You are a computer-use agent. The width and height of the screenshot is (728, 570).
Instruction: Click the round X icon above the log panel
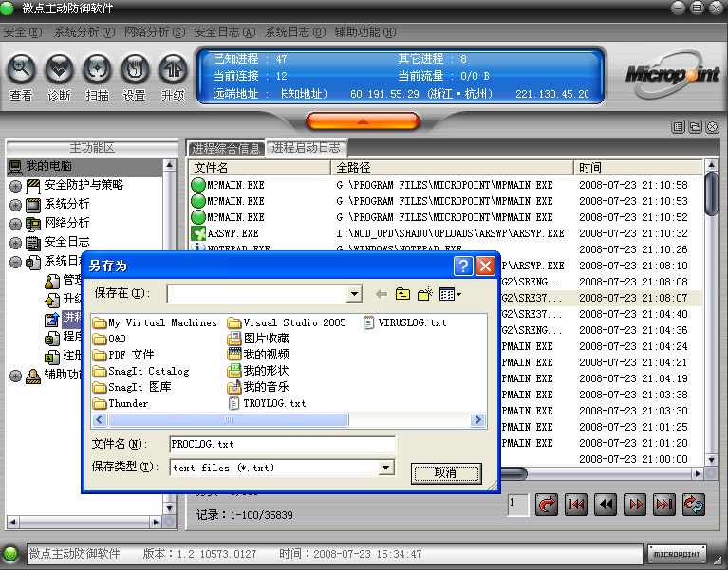[712, 127]
